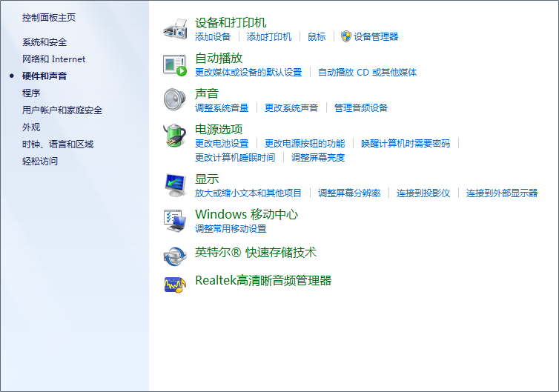559x392 pixels.
Task: Select 外观 in sidebar
Action: coord(31,127)
